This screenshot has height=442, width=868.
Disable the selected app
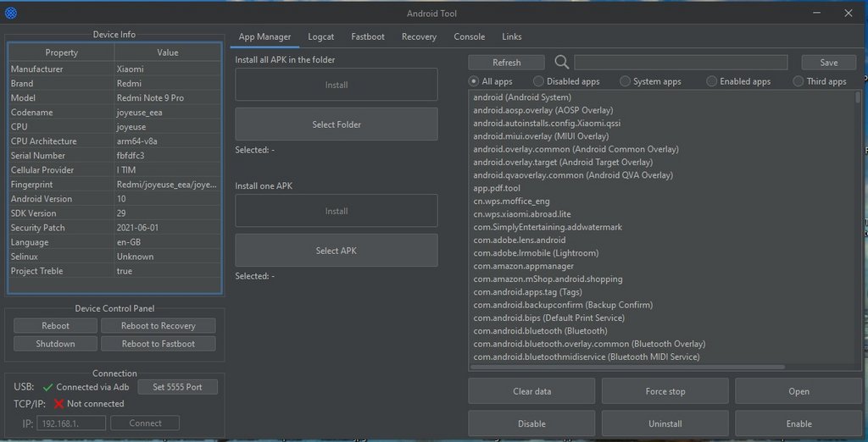(532, 423)
